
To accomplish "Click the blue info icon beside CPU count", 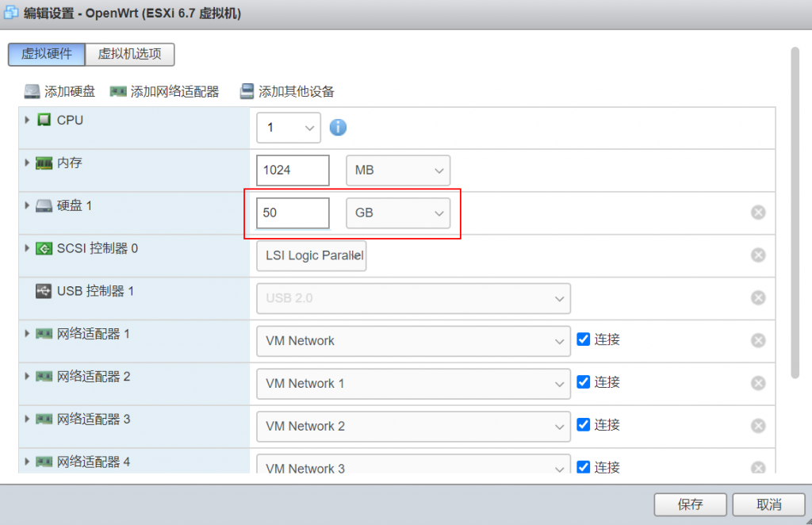I will pyautogui.click(x=338, y=126).
